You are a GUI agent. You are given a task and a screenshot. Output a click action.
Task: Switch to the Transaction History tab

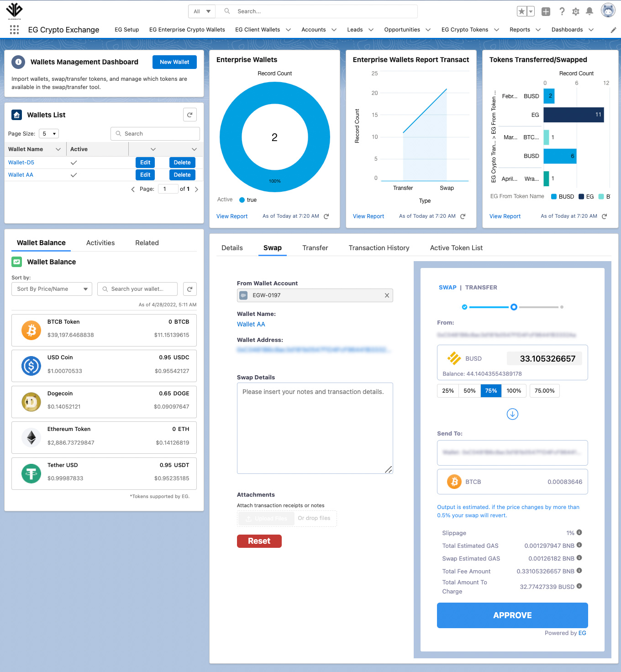(x=379, y=247)
